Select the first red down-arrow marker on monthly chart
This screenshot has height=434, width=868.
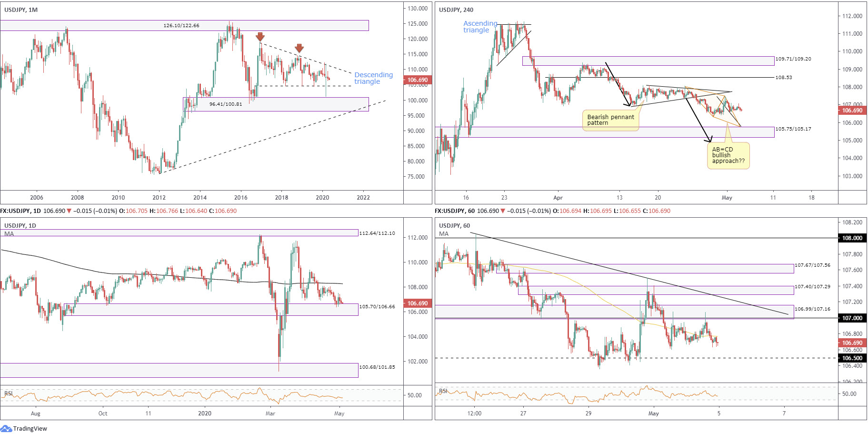260,37
